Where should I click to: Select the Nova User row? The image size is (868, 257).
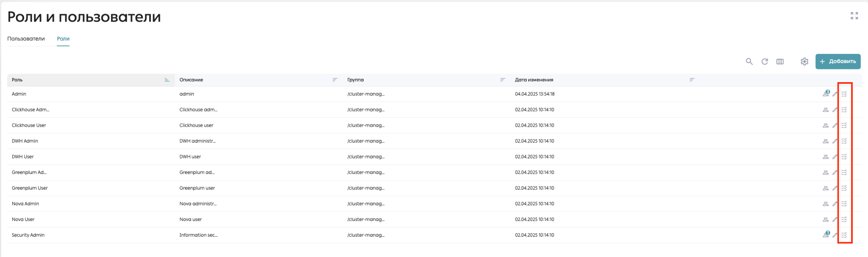tap(434, 219)
